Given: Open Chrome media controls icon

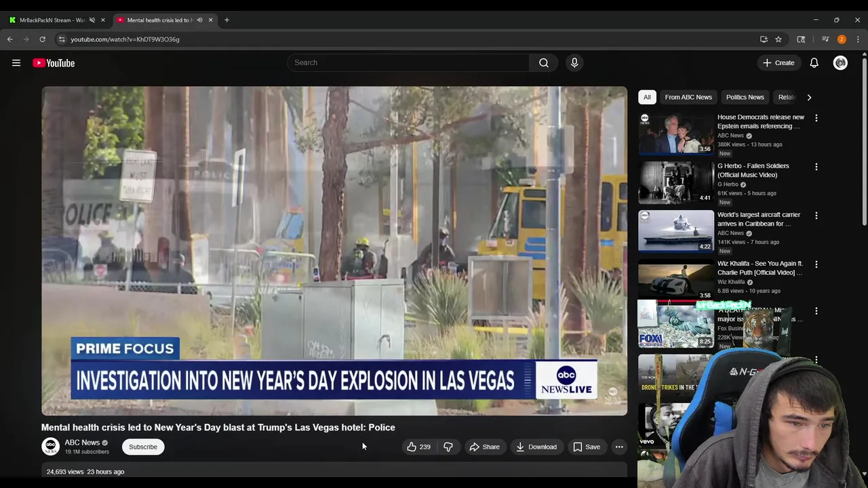Looking at the screenshot, I should pyautogui.click(x=825, y=39).
